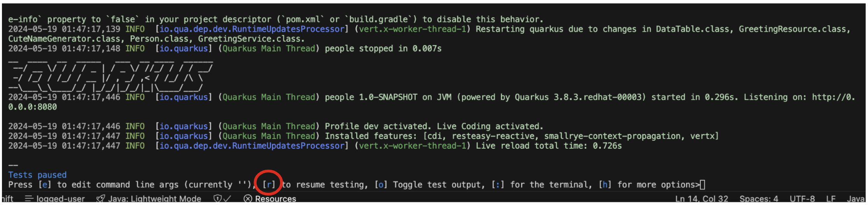Click the Resources status bar label
Screen dimensions: 868x205
pyautogui.click(x=275, y=199)
